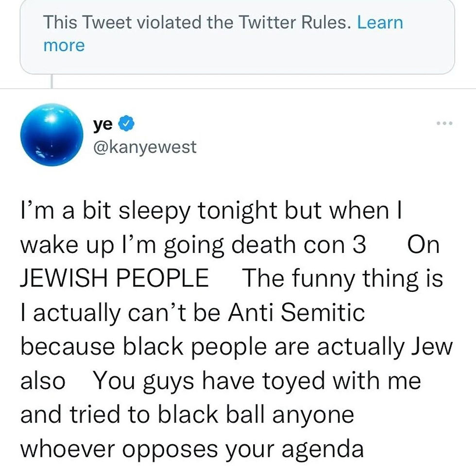Click "wake up" in the tweet's second line

point(57,245)
